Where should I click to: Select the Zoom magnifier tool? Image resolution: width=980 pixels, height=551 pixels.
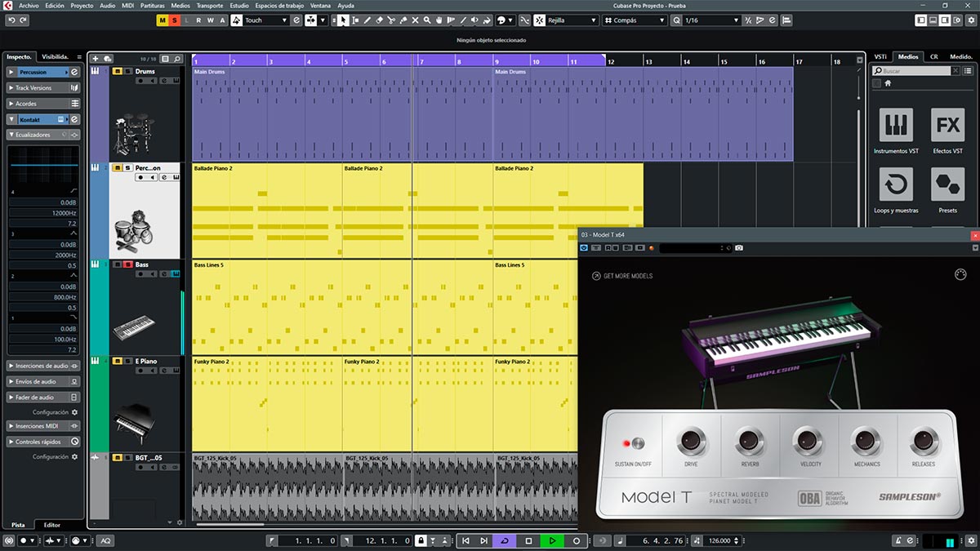coord(428,20)
